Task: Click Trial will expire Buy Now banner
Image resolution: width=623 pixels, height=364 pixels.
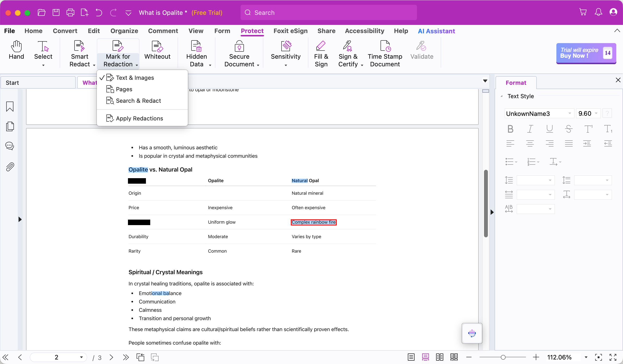Action: [586, 53]
